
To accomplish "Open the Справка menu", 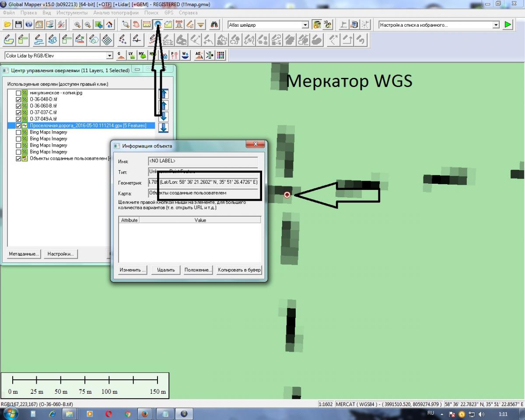I will 188,13.
